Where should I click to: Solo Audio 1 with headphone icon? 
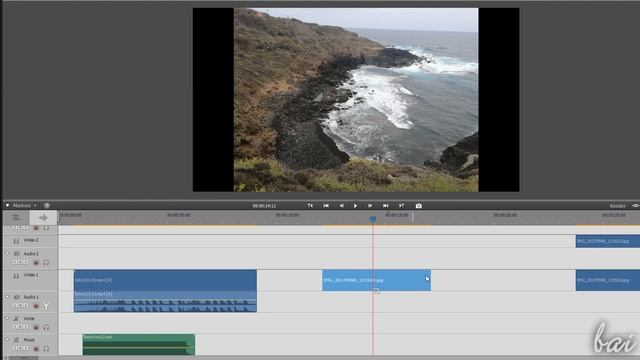click(46, 306)
